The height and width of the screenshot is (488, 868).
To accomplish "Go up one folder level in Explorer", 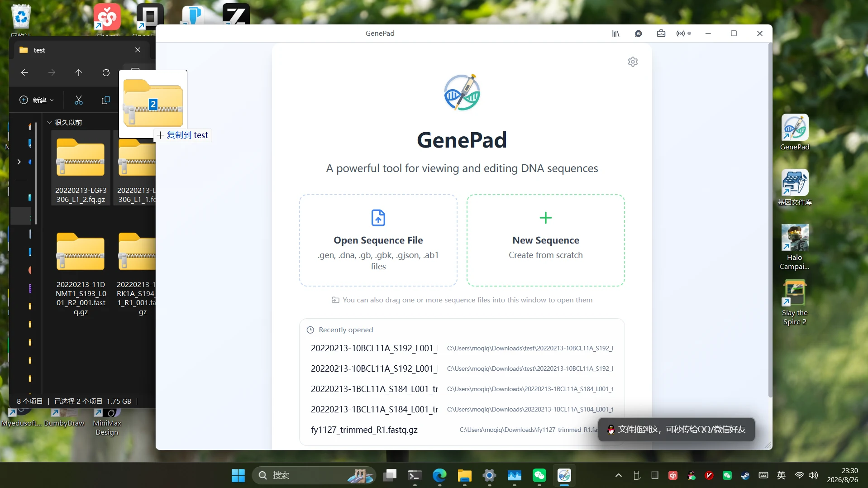I will 79,72.
